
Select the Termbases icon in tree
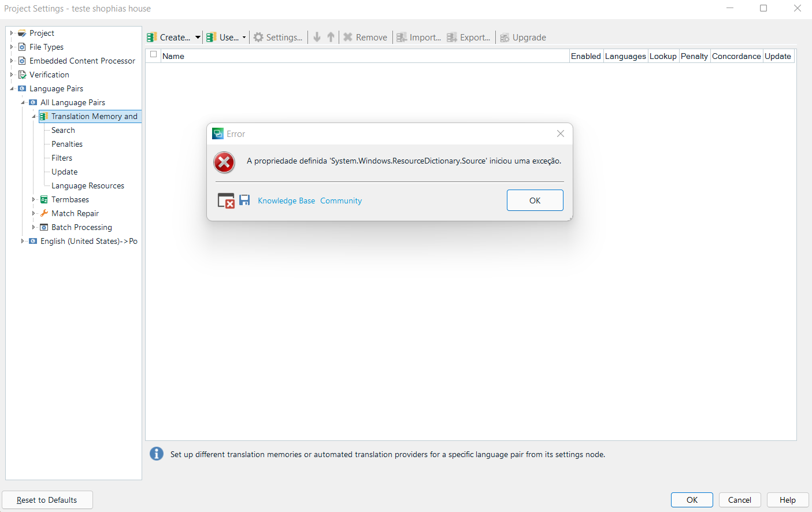point(44,199)
